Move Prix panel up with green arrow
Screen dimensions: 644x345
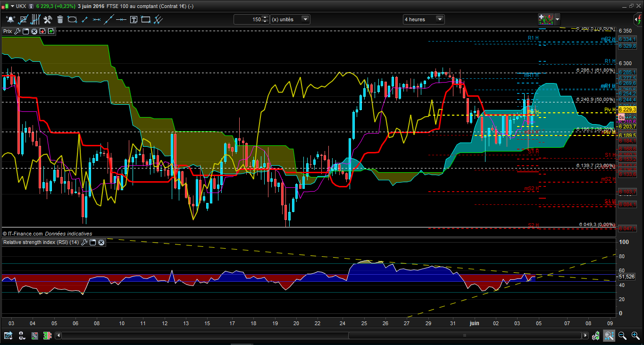coord(51,31)
